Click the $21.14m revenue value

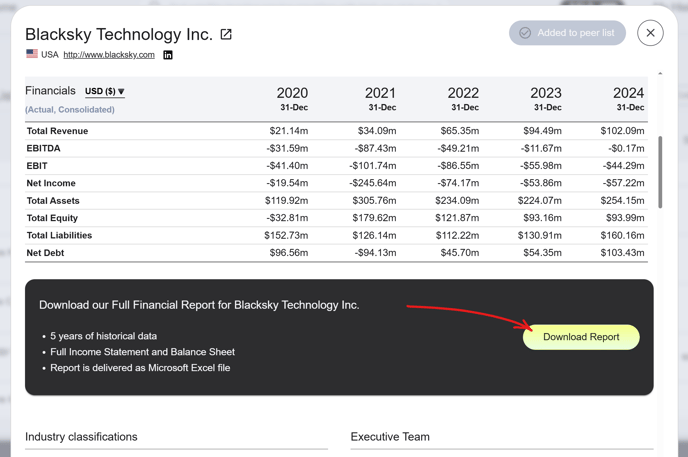(289, 131)
